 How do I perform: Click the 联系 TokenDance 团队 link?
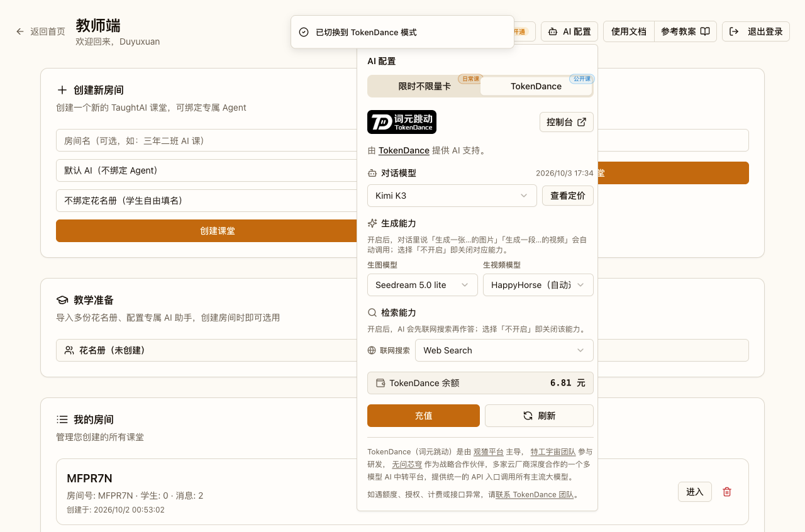(x=535, y=494)
